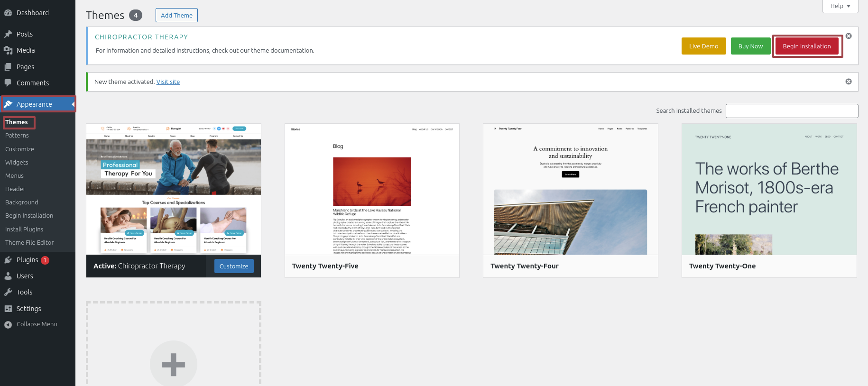The height and width of the screenshot is (386, 868).
Task: Open the Menus submenu item
Action: click(14, 175)
